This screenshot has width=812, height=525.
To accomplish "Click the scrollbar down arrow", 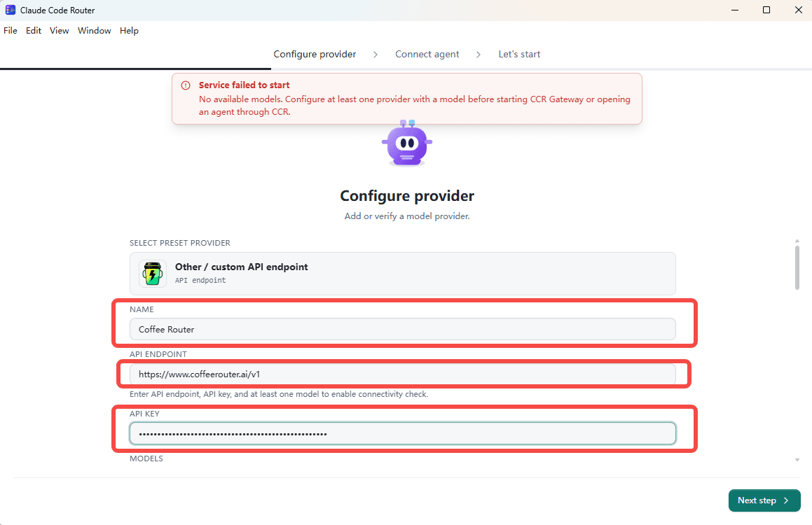I will point(797,460).
